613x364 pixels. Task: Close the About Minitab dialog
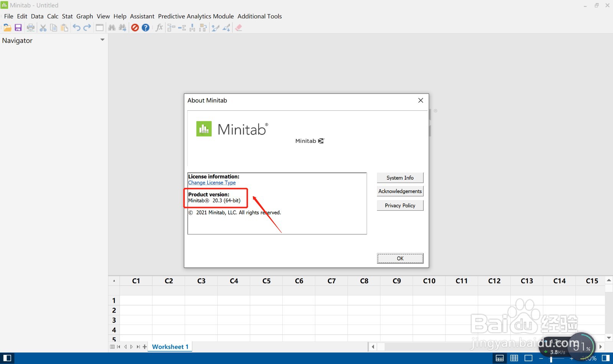click(x=421, y=100)
